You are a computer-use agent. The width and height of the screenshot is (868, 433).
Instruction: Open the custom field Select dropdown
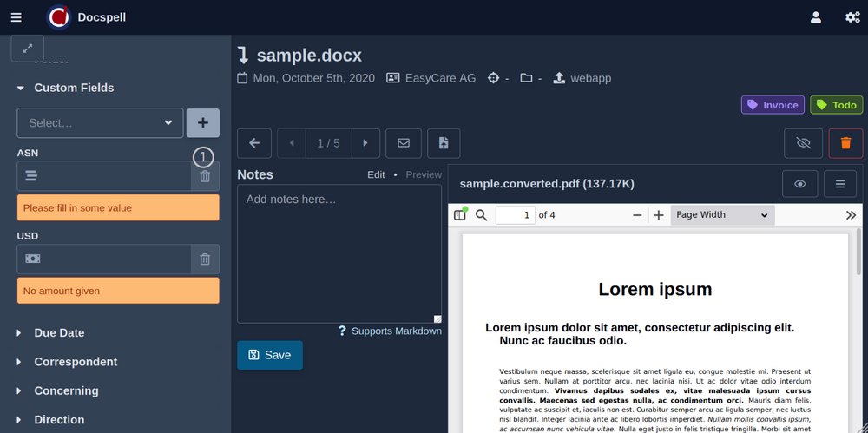coord(100,123)
